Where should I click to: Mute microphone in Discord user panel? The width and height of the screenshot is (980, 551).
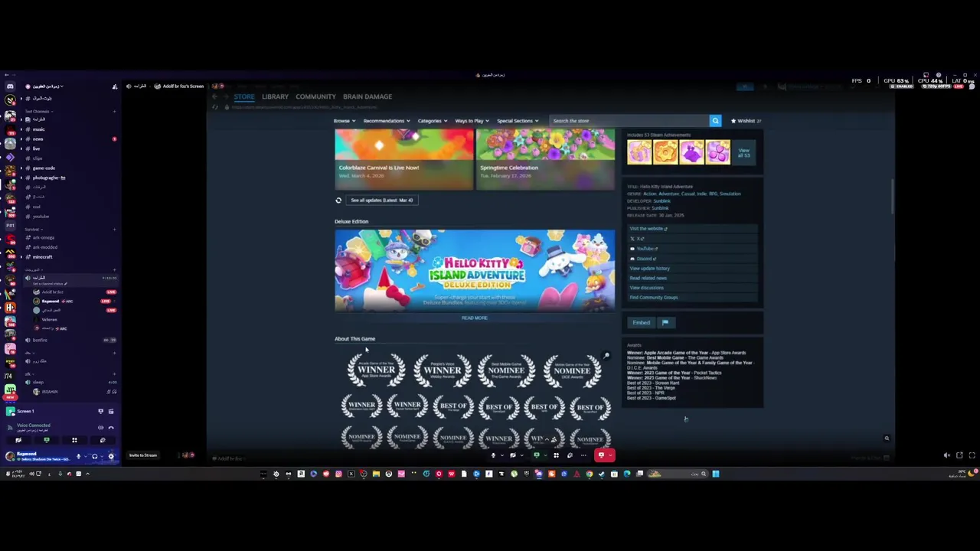78,456
